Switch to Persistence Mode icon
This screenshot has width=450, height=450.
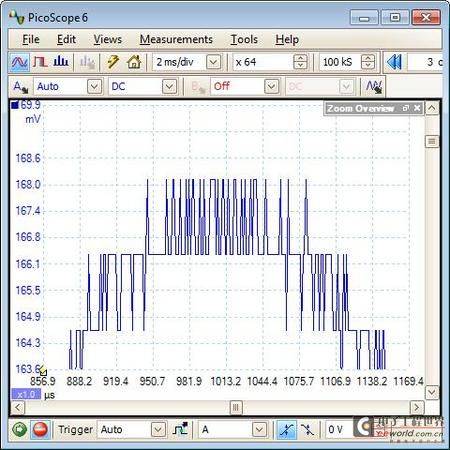[40, 62]
